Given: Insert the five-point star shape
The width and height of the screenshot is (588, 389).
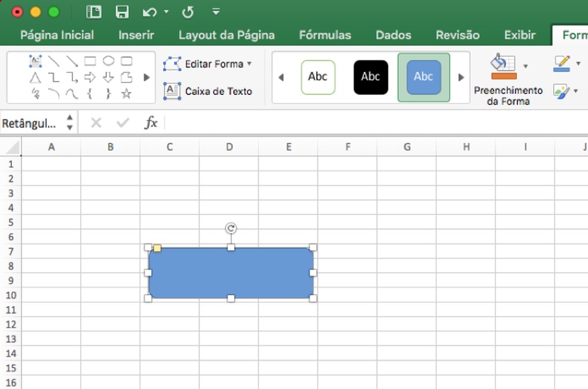Looking at the screenshot, I should 126,93.
